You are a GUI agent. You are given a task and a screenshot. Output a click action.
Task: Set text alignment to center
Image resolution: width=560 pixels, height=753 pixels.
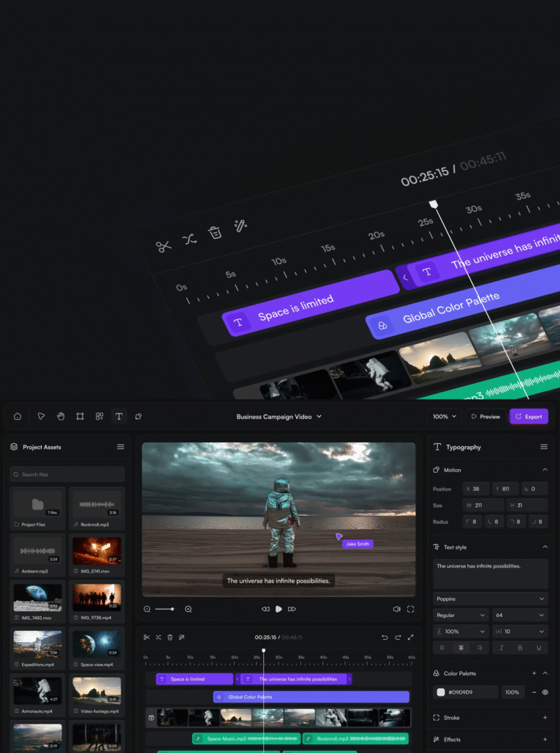pyautogui.click(x=461, y=648)
